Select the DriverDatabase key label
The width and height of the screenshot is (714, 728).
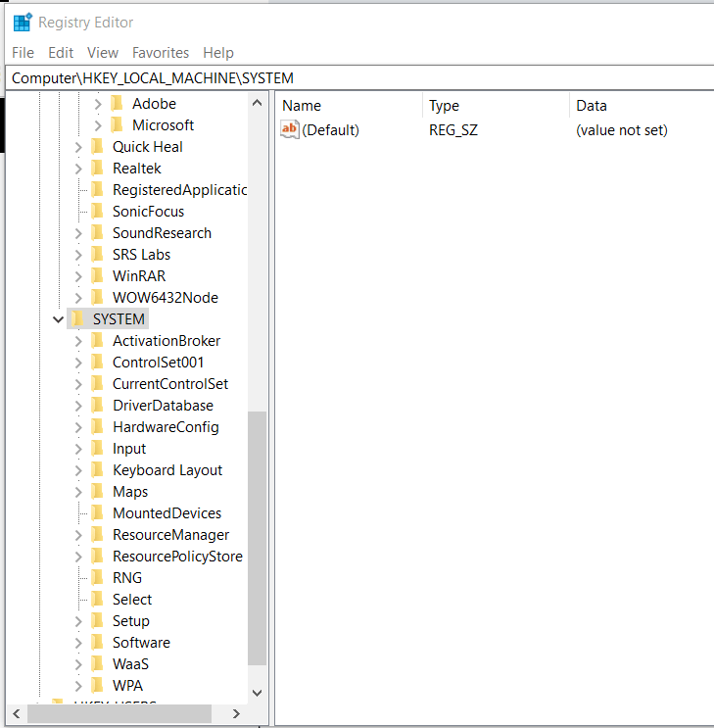(x=163, y=406)
